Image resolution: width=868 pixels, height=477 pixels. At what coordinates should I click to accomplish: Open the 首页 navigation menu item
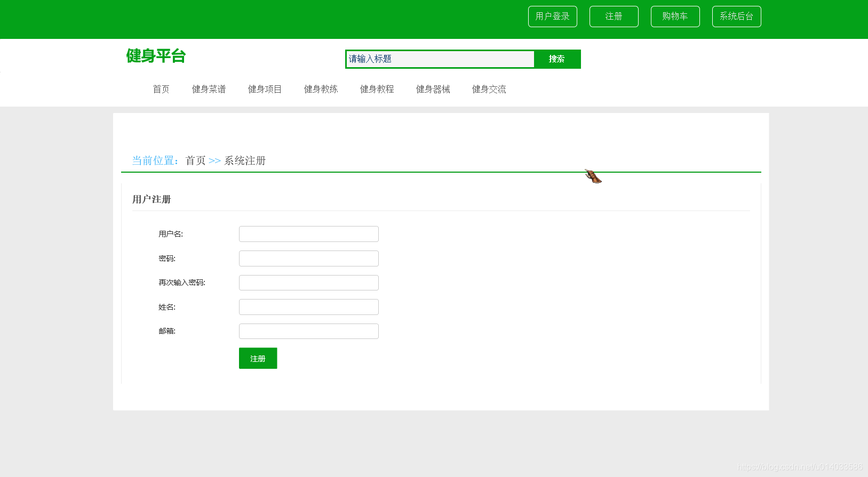(x=161, y=89)
